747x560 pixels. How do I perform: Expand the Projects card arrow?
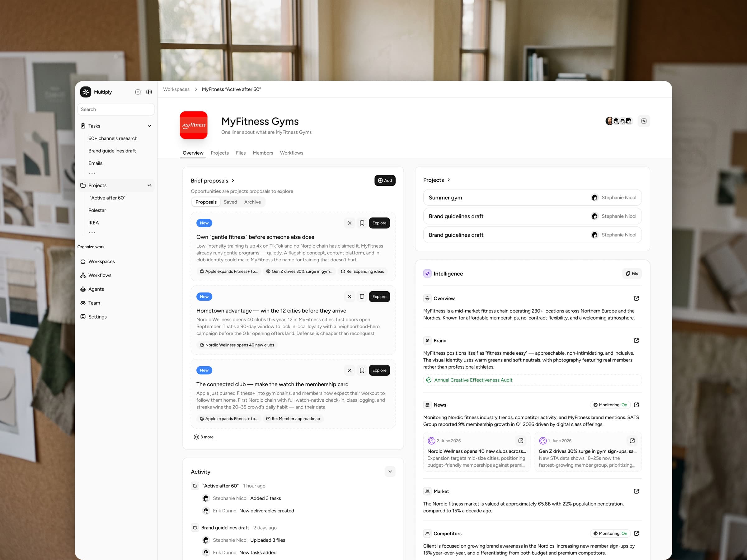(449, 180)
